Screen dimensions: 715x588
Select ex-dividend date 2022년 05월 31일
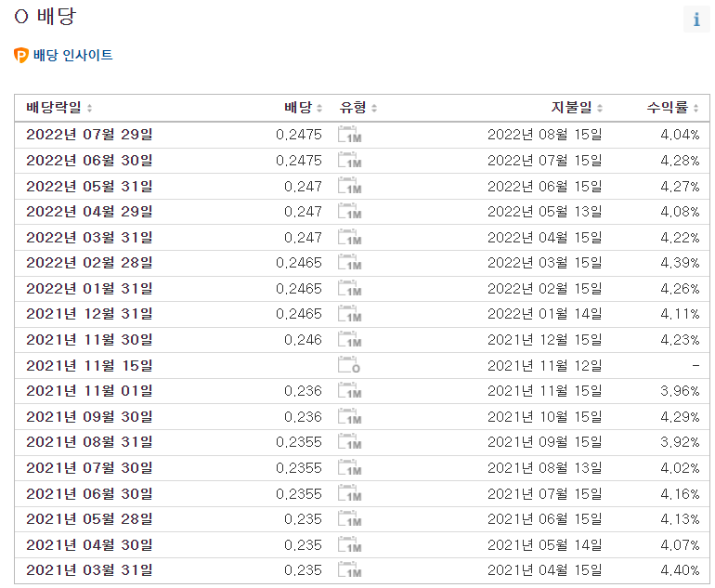click(89, 186)
